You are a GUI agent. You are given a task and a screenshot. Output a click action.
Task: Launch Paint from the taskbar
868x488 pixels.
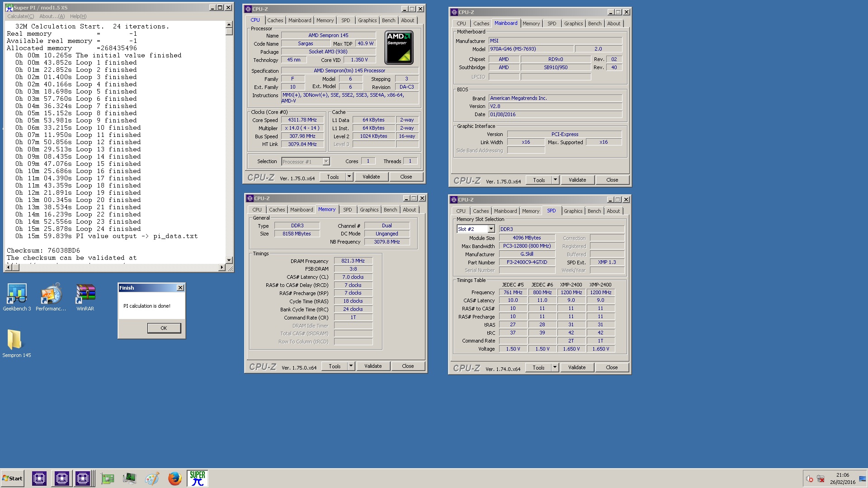pos(152,479)
